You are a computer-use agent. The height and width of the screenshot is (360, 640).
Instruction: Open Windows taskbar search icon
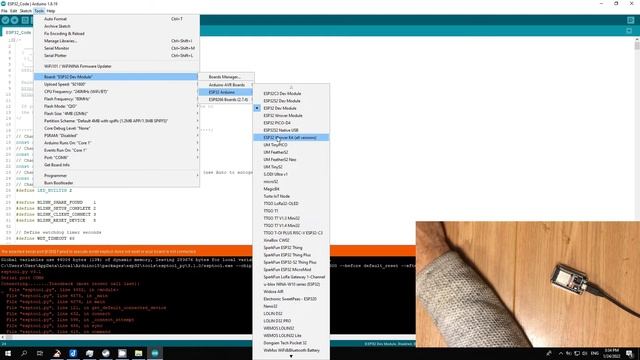click(24, 353)
